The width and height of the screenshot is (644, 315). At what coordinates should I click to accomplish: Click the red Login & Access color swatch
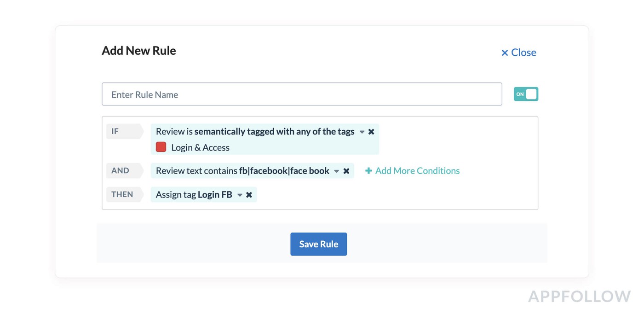[161, 147]
